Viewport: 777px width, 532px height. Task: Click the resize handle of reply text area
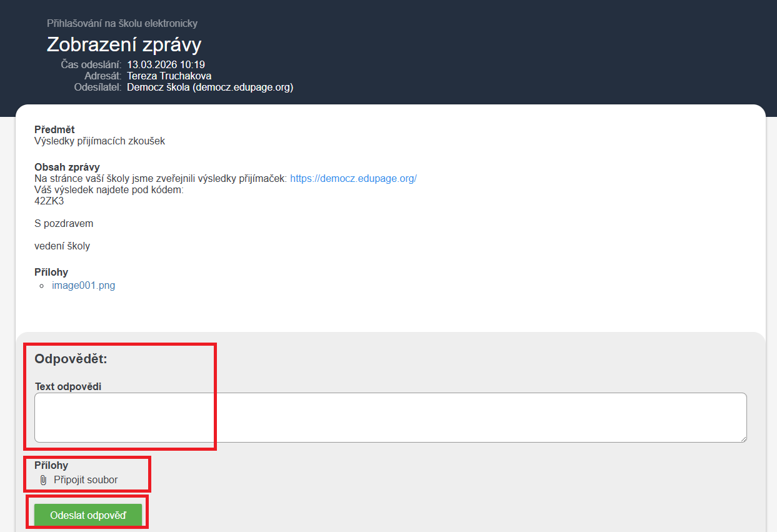[743, 439]
